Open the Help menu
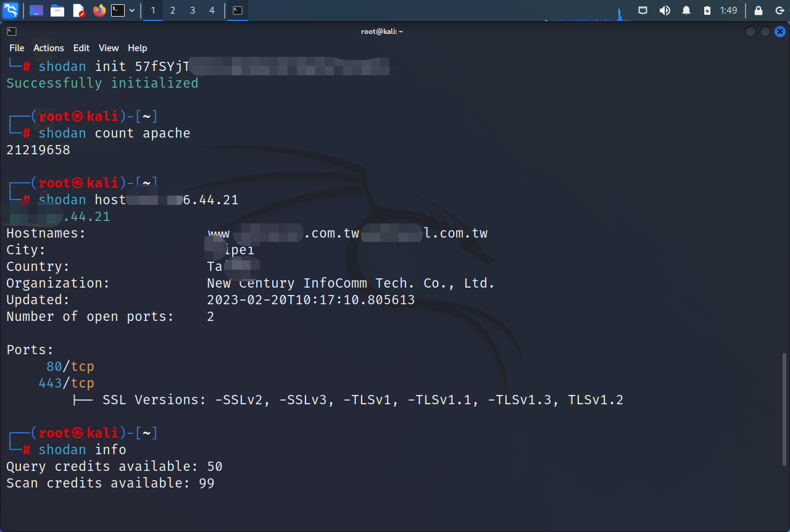Screen dimensions: 790x532 click(x=138, y=48)
